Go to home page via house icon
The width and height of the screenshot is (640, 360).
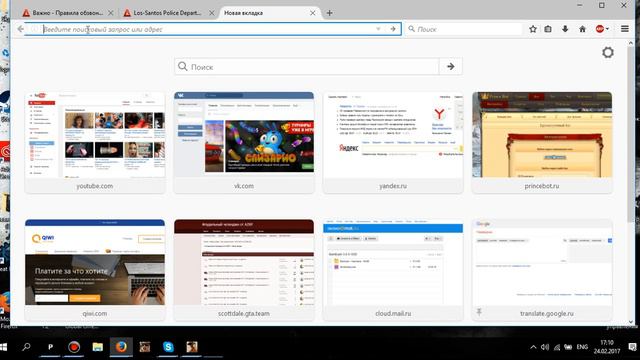582,29
